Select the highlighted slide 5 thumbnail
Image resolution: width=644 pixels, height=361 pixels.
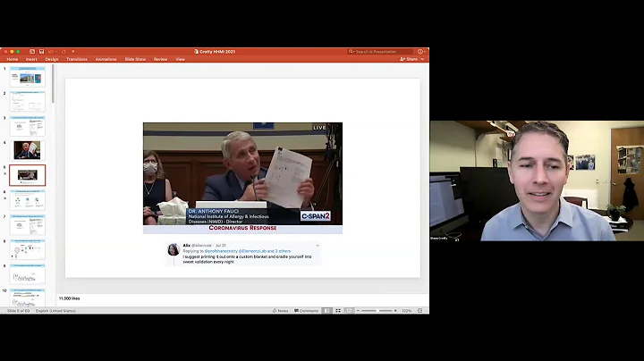coord(28,175)
